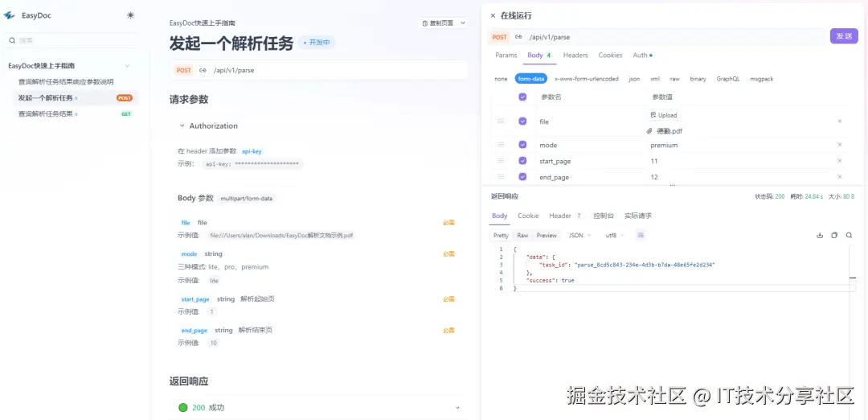
Task: Click the drag handle of the start_page row
Action: [501, 161]
